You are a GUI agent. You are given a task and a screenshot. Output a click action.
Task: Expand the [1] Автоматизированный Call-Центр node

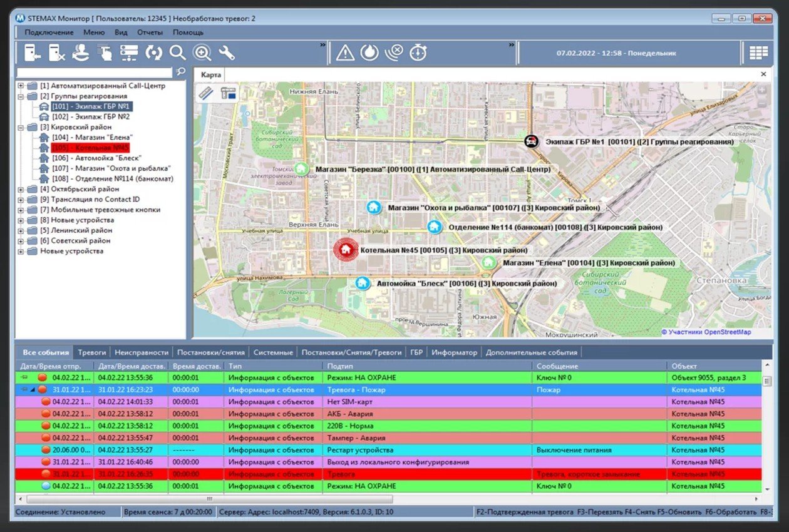(21, 86)
